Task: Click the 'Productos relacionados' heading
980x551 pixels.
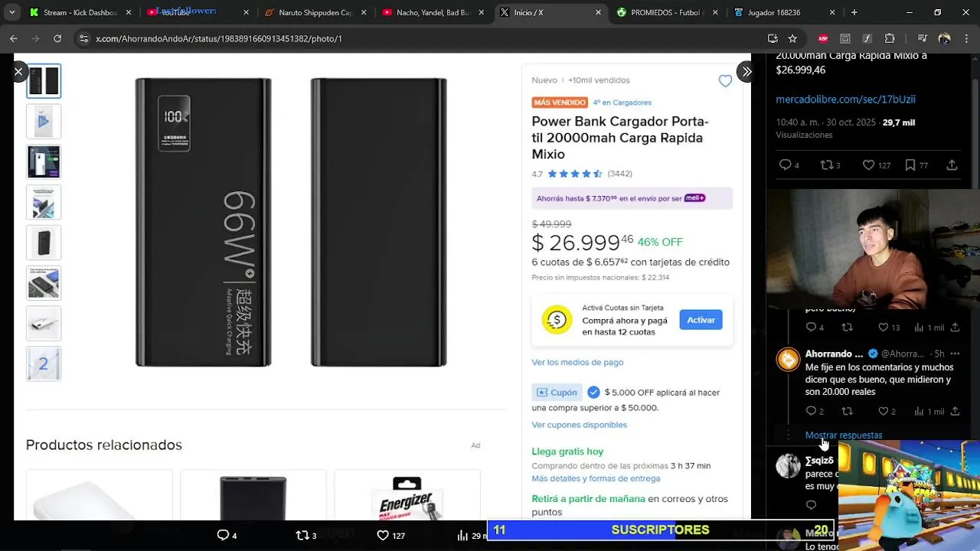Action: point(104,445)
